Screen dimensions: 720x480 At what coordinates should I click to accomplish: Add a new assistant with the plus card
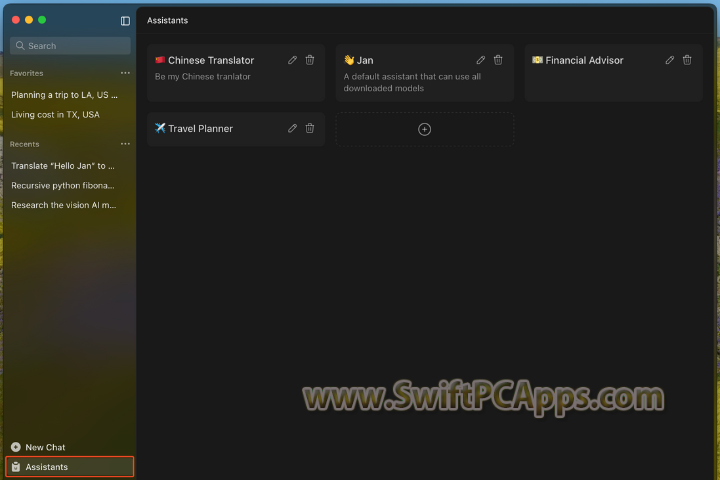click(425, 130)
